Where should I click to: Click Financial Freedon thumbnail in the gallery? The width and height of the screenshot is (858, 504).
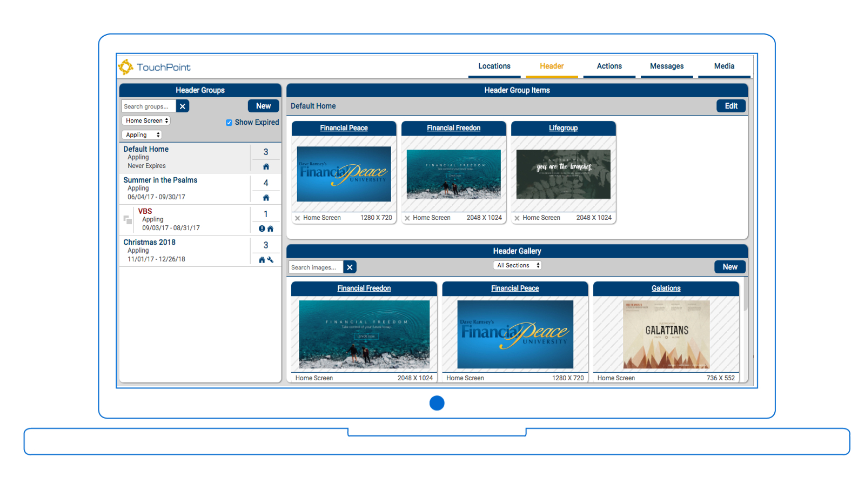tap(364, 334)
